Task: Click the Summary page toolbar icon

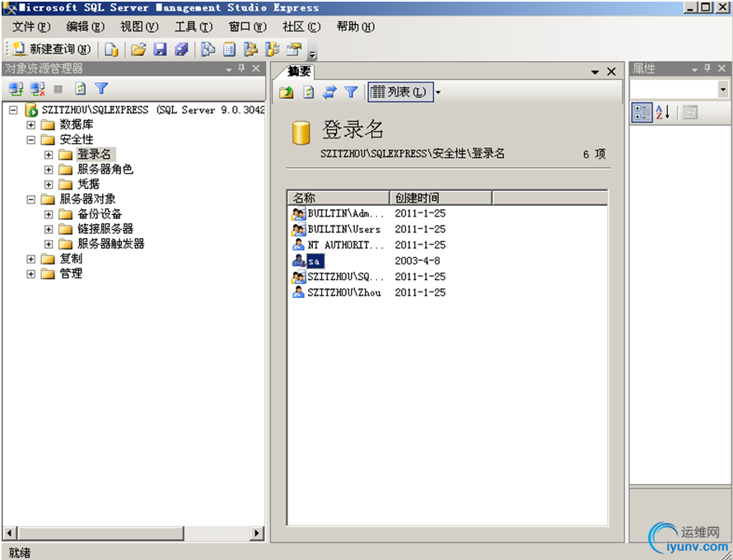Action: coord(229,49)
